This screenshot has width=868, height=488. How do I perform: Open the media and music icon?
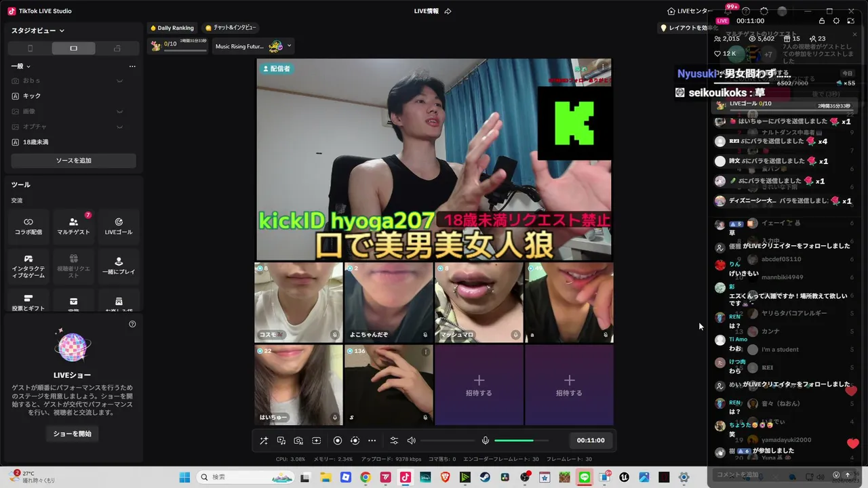coord(281,441)
